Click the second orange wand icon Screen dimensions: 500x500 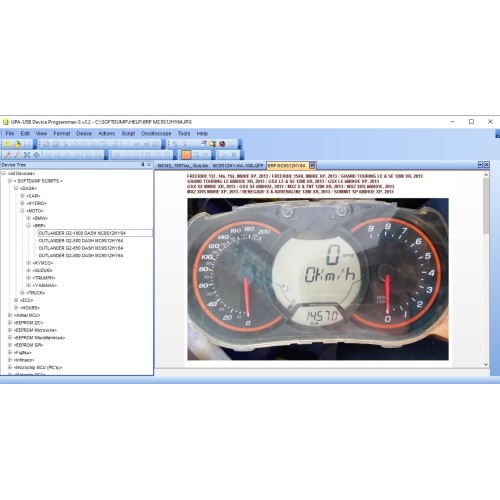pyautogui.click(x=17, y=155)
